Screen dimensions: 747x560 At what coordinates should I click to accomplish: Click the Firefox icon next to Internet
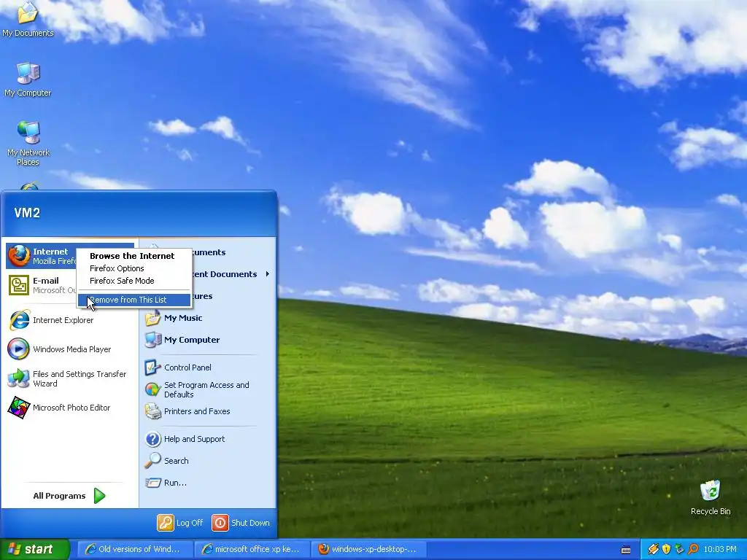coord(18,256)
